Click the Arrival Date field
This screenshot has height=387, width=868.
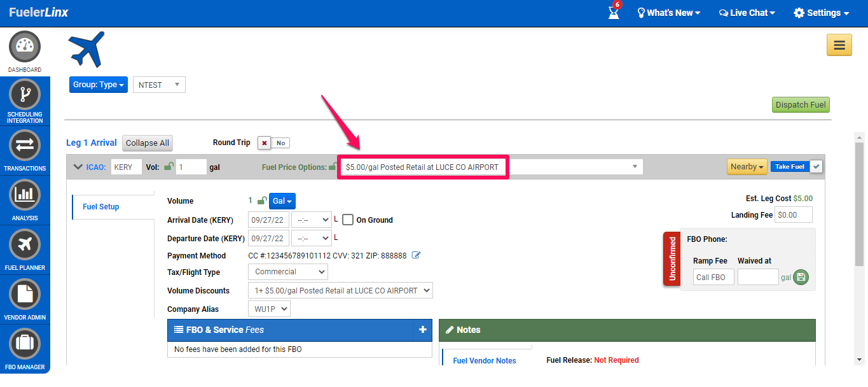268,220
